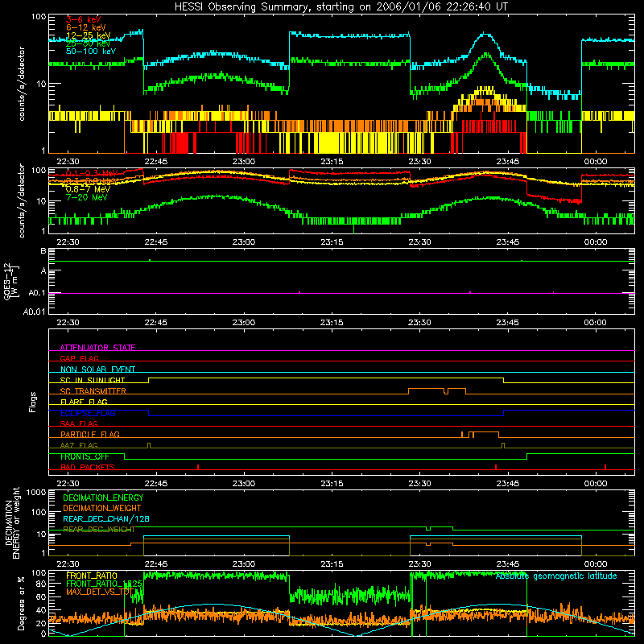
Task: Click the red BAD_PACKETS label
Action: [x=88, y=467]
